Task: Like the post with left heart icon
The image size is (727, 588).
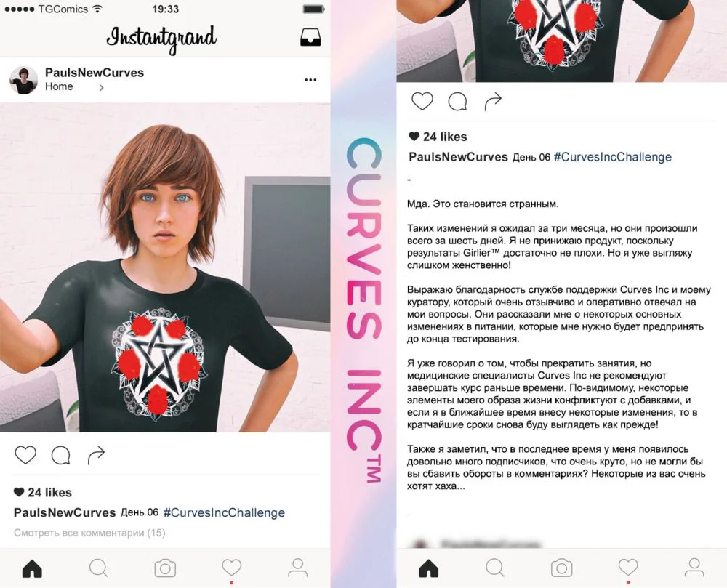Action: click(x=25, y=454)
